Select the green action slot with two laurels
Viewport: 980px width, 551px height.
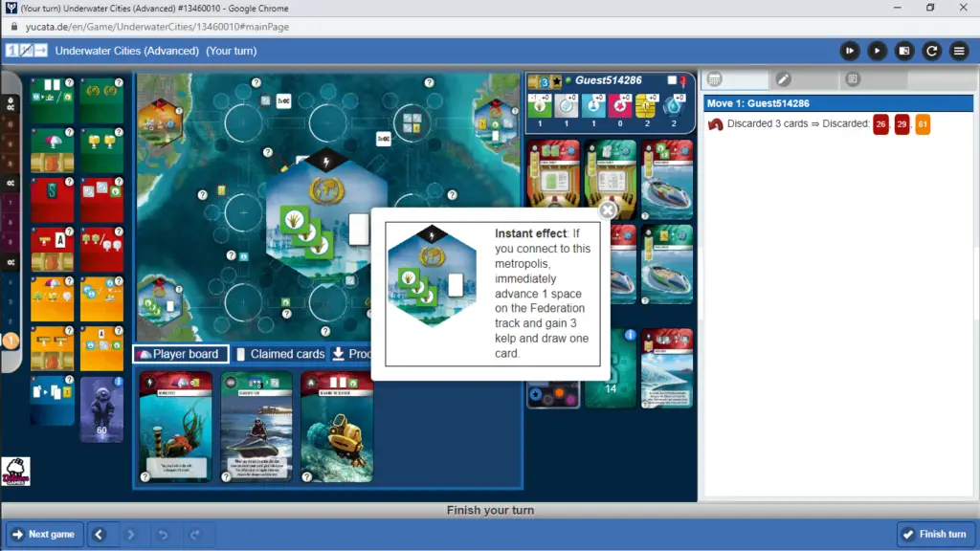(101, 99)
